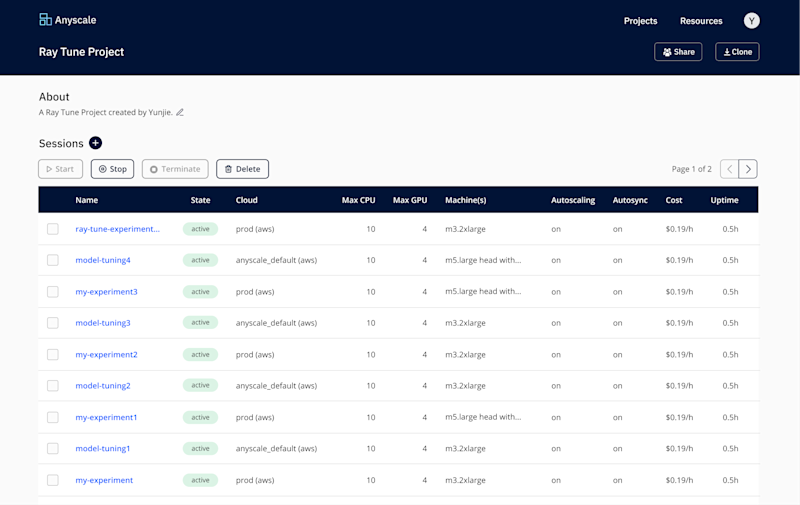Click active badge in model-tuning4 row
Image resolution: width=800 pixels, height=505 pixels.
pos(201,260)
